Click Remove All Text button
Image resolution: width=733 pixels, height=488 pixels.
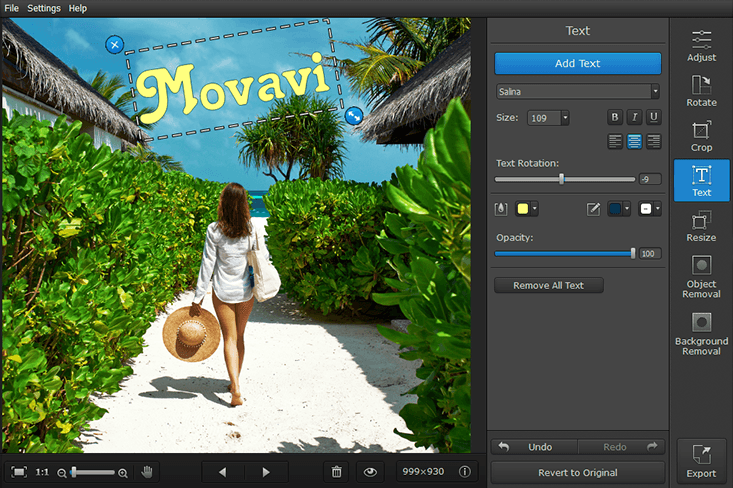pyautogui.click(x=549, y=286)
